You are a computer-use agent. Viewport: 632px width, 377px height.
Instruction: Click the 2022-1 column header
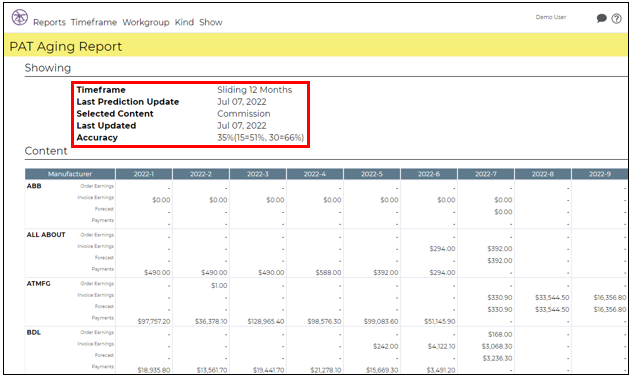pyautogui.click(x=144, y=174)
